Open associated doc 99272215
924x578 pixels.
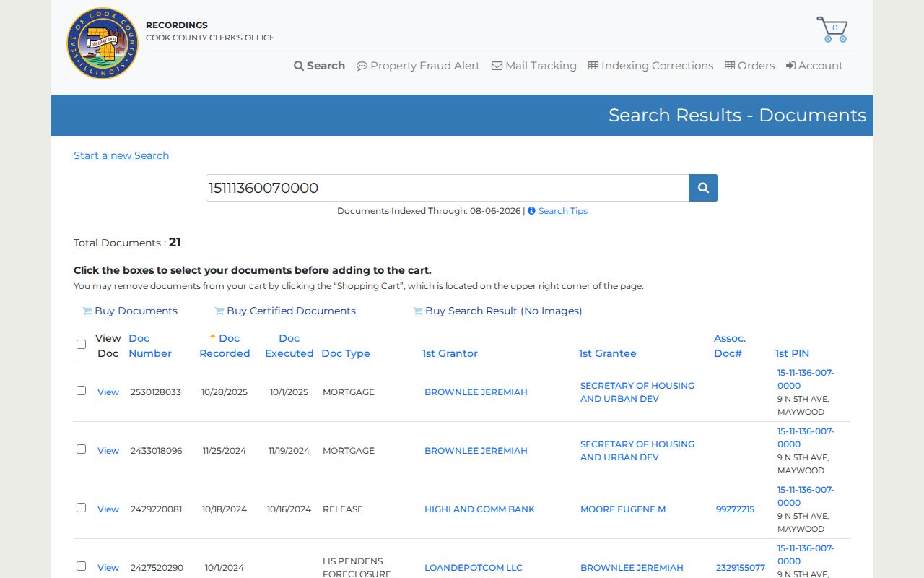[735, 509]
